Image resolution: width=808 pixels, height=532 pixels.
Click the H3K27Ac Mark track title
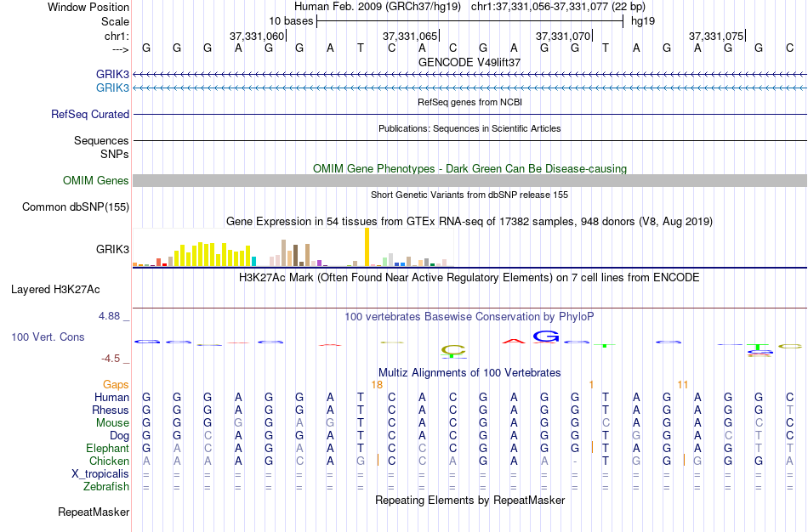pos(469,278)
